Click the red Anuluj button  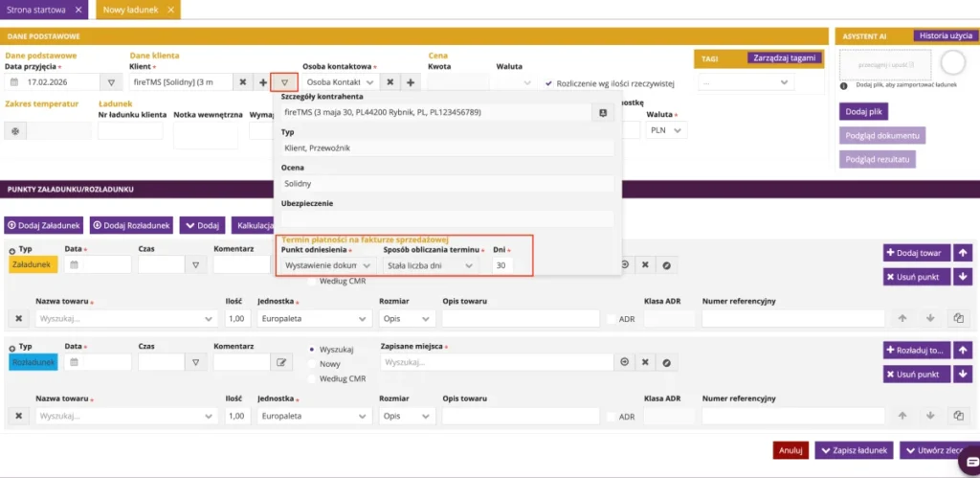(791, 450)
